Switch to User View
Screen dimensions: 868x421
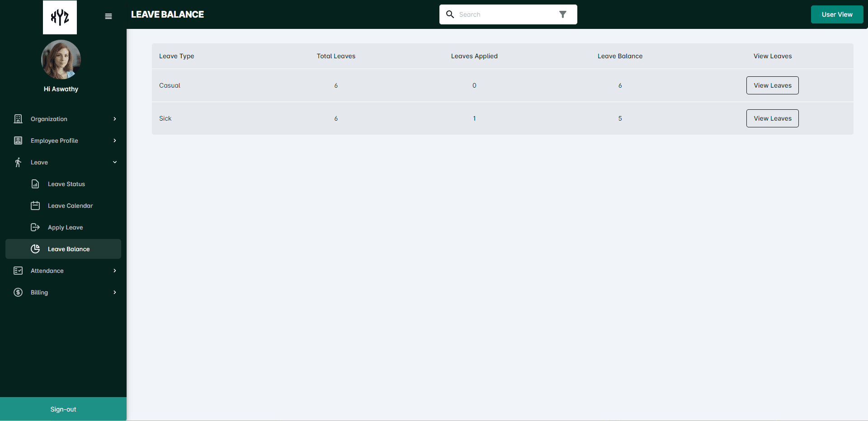tap(837, 14)
